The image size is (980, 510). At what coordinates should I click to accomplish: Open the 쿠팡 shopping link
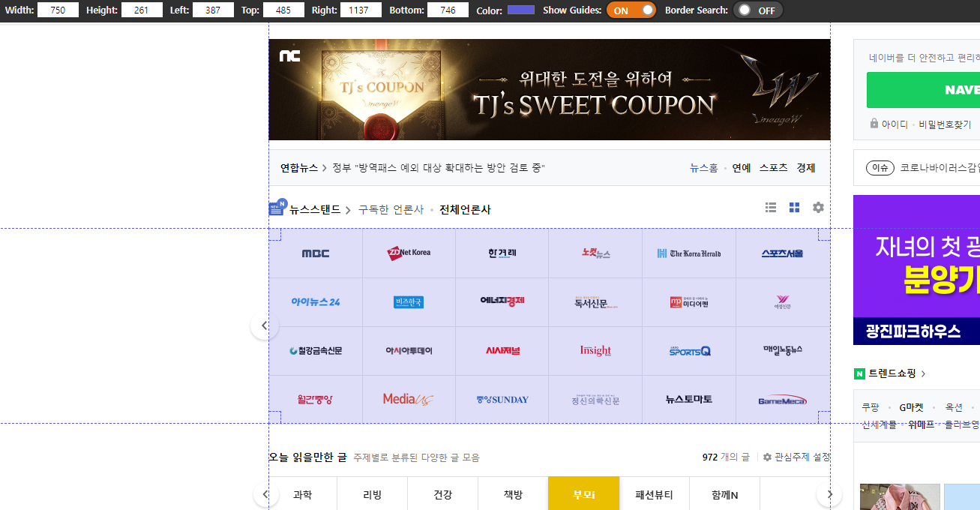871,408
